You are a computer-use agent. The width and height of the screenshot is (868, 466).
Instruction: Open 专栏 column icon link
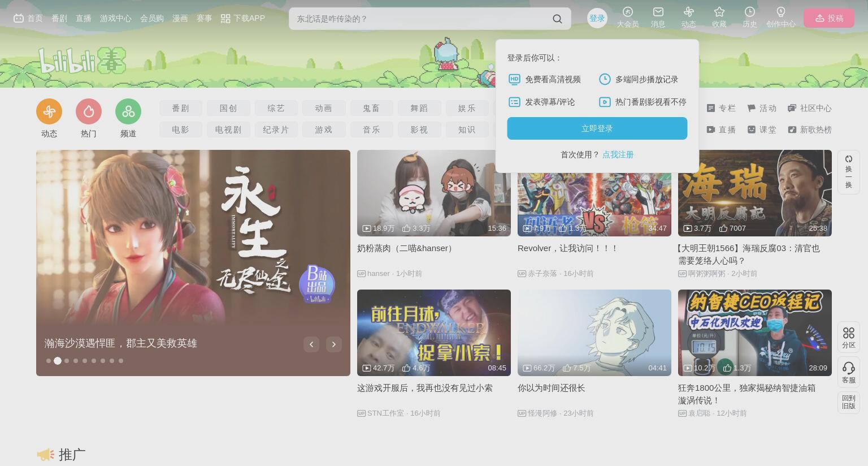point(721,108)
